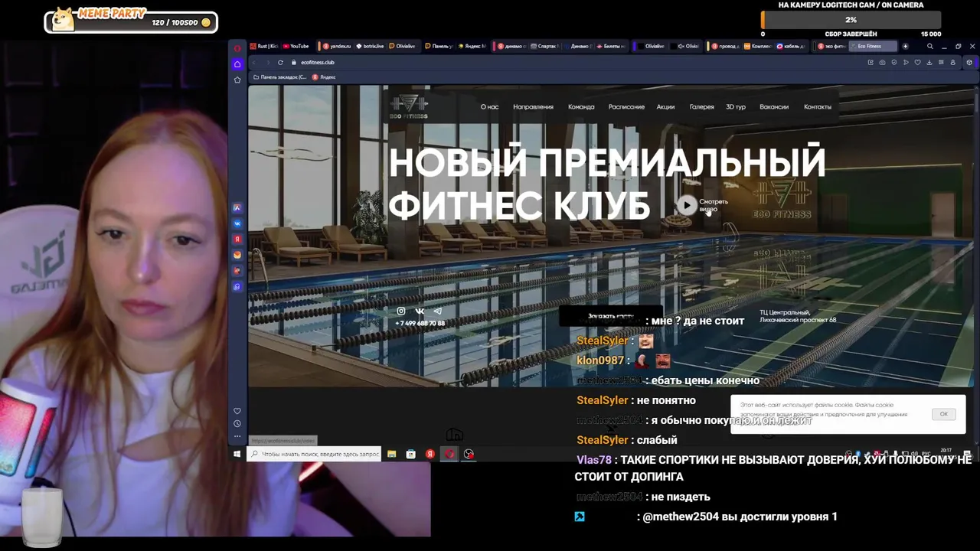Viewport: 980px width, 551px height.
Task: Click the snapshot camera icon in address bar
Action: click(882, 62)
